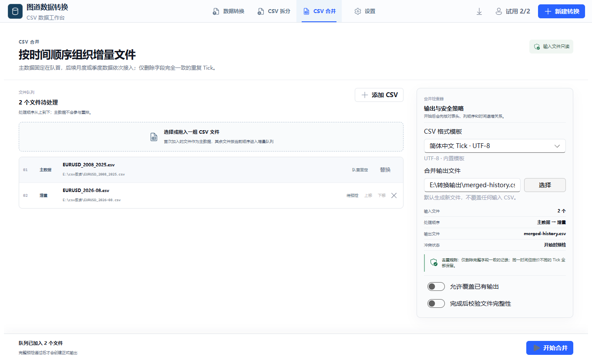Viewport: 592px width, 364px height.
Task: Click the 开始时预检 conflict status value
Action: point(555,245)
